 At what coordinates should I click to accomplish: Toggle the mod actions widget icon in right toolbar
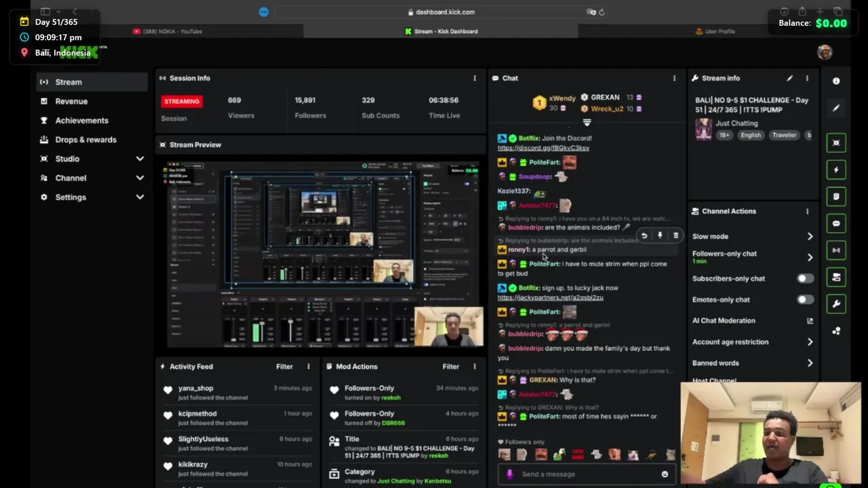click(x=836, y=277)
